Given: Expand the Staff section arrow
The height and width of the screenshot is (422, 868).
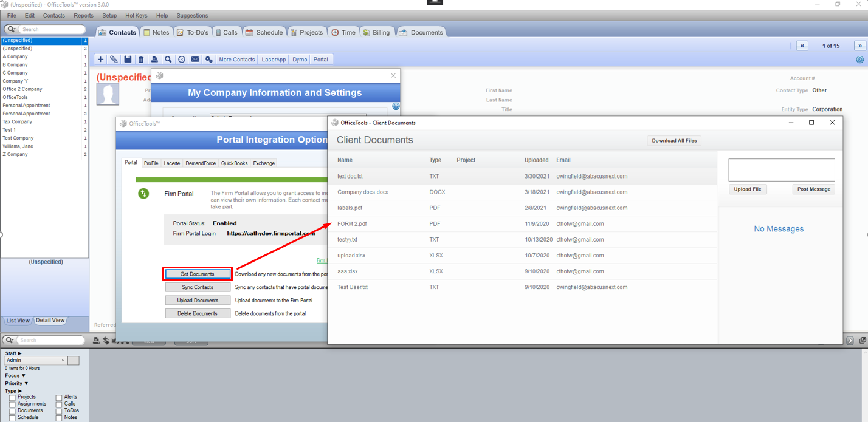Looking at the screenshot, I should click(x=19, y=353).
